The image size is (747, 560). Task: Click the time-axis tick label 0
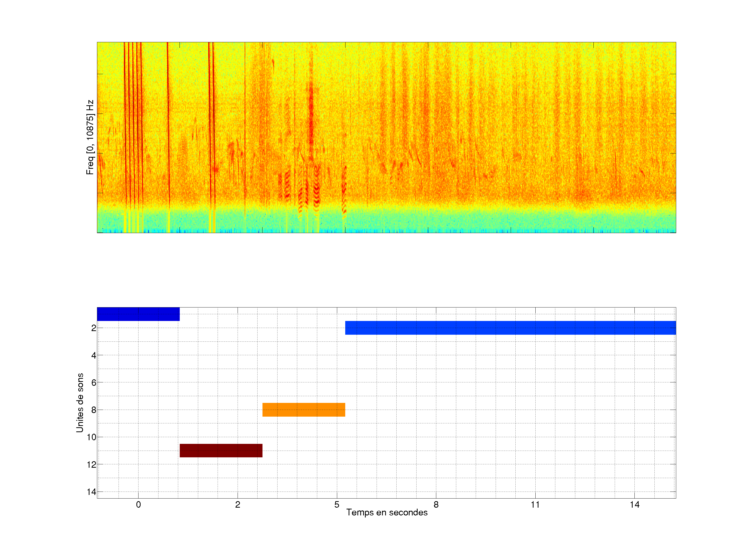tap(138, 505)
